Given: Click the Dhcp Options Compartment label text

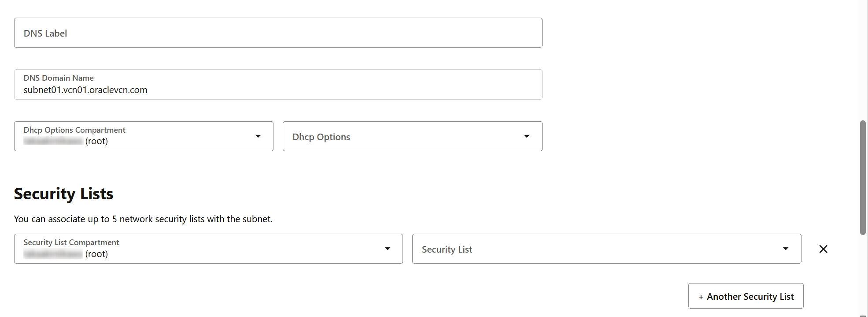Looking at the screenshot, I should coord(74,130).
